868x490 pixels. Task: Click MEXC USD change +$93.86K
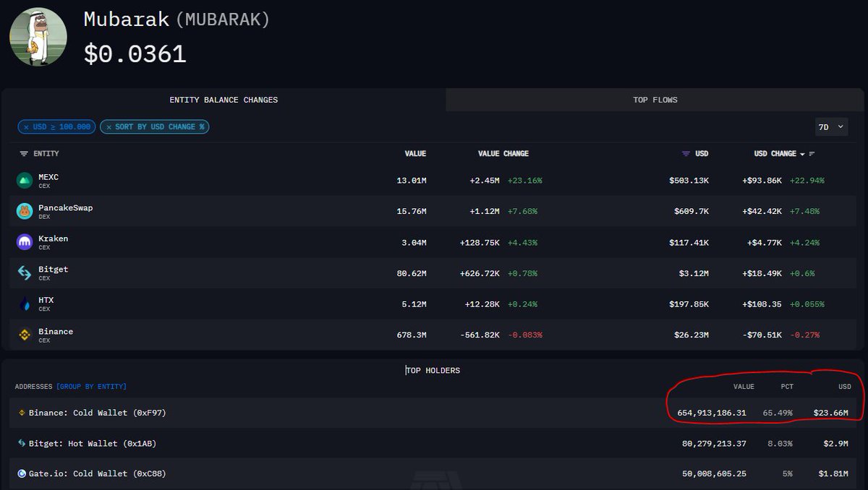[x=763, y=181]
